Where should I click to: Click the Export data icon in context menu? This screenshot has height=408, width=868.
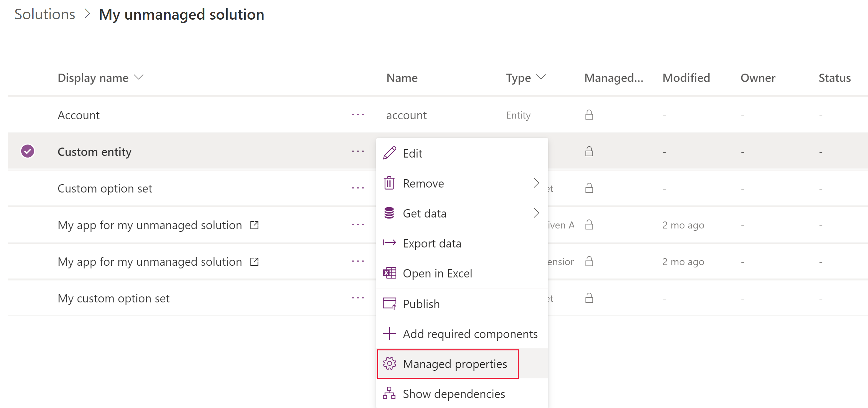coord(389,243)
